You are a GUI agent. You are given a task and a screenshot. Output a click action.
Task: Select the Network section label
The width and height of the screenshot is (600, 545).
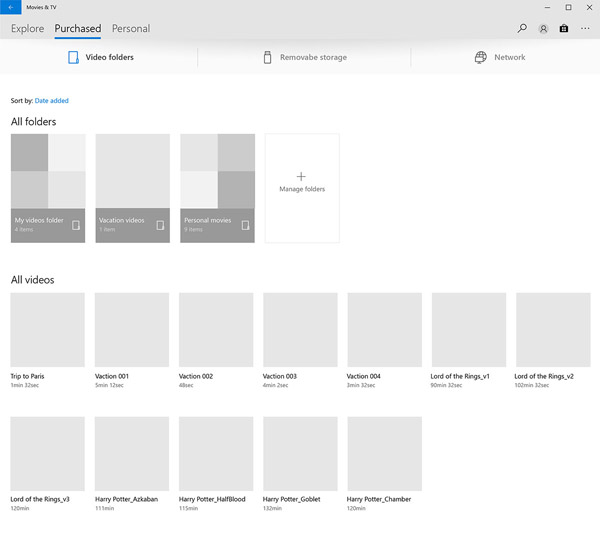pos(510,57)
